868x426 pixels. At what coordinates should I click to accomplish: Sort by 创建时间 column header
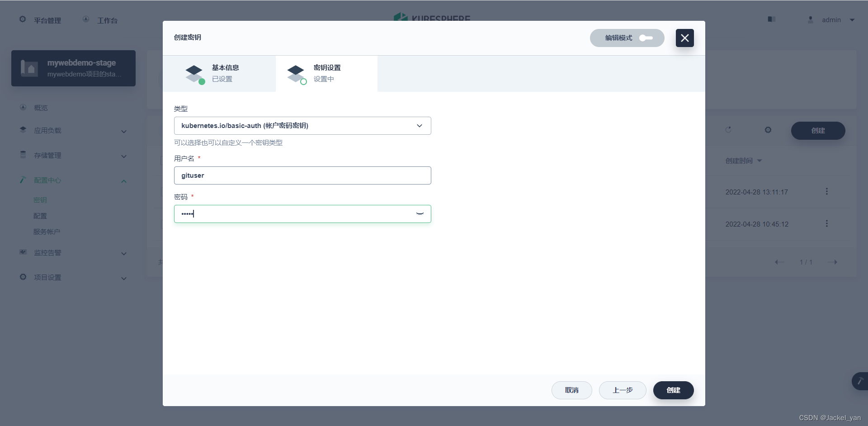(x=744, y=161)
